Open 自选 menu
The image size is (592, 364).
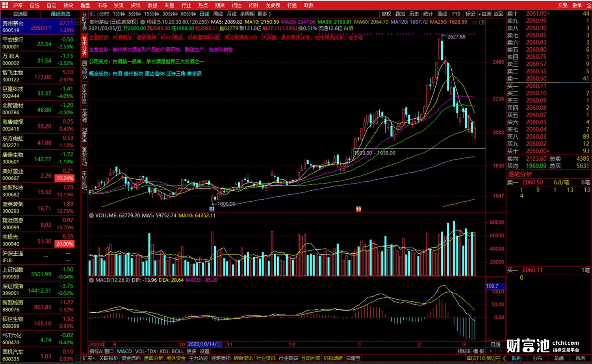(x=35, y=5)
